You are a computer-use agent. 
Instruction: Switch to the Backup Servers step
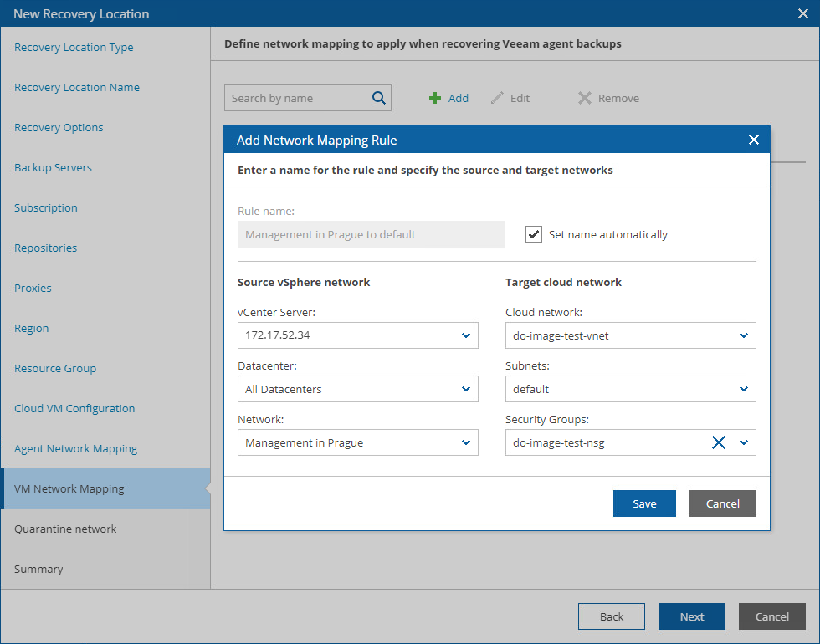(53, 168)
